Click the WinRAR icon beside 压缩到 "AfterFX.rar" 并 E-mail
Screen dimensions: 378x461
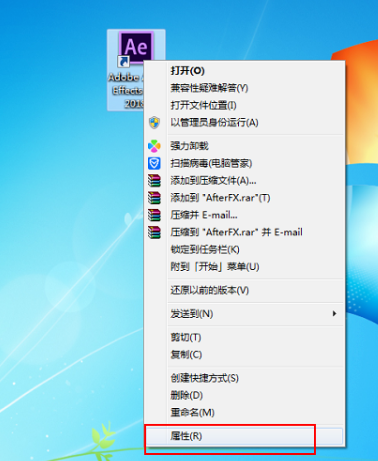154,232
